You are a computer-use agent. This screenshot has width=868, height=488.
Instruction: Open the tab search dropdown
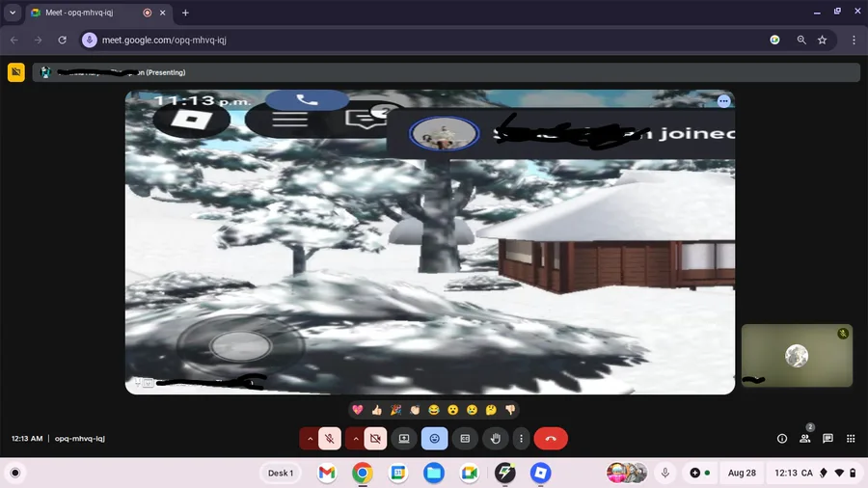[x=13, y=13]
